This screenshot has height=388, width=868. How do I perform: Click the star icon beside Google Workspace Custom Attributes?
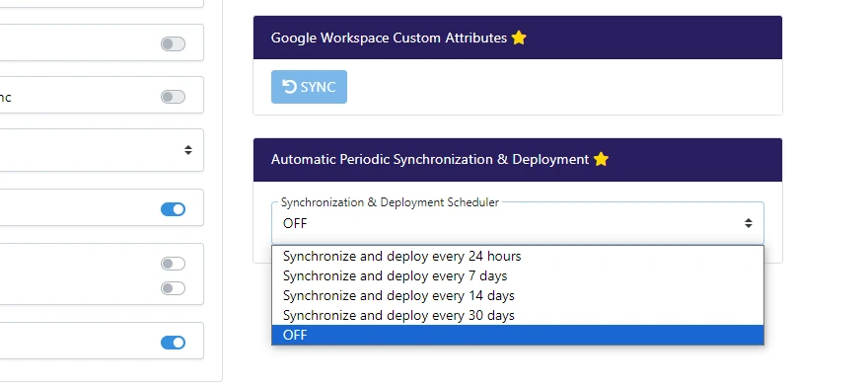click(x=519, y=38)
